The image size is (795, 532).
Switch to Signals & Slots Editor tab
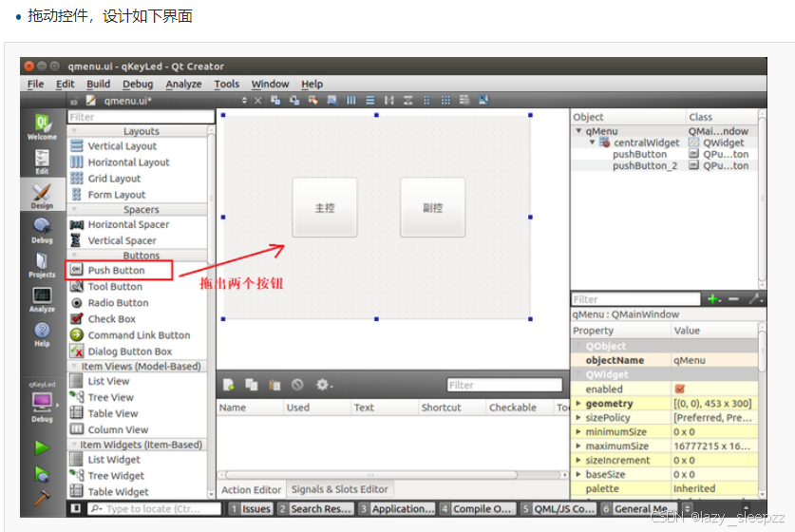[340, 489]
